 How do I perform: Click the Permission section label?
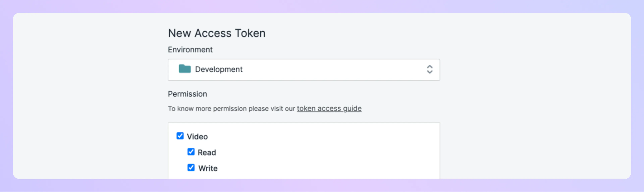point(187,94)
